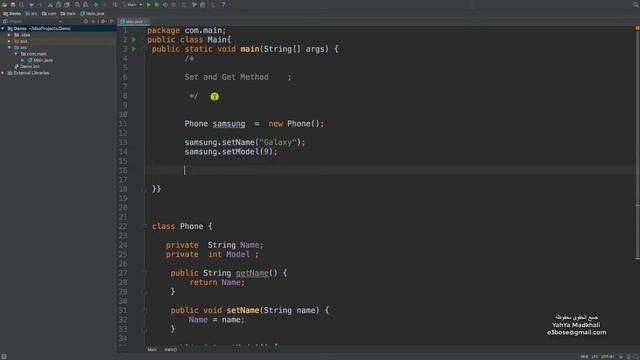This screenshot has height=360, width=640.
Task: Click the run gutter arrow beside class Main
Action: [134, 40]
